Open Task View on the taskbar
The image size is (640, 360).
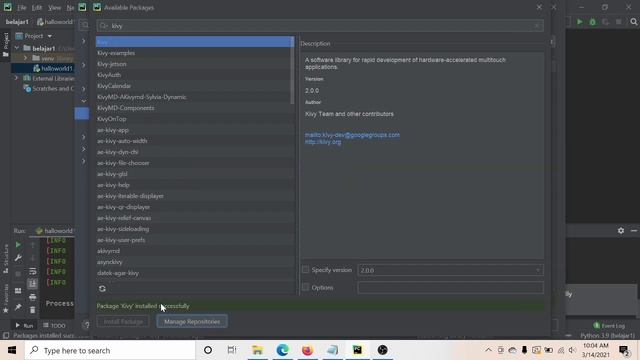click(232, 350)
